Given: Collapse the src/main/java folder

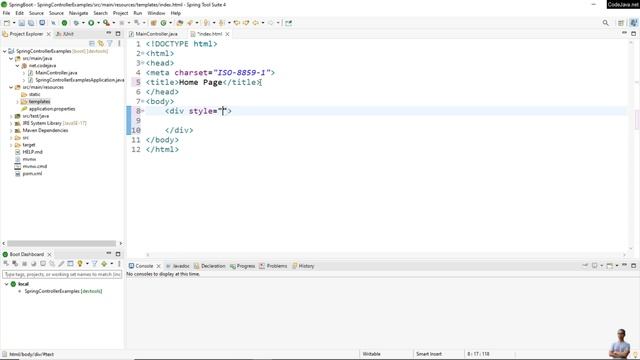Looking at the screenshot, I should tap(11, 58).
